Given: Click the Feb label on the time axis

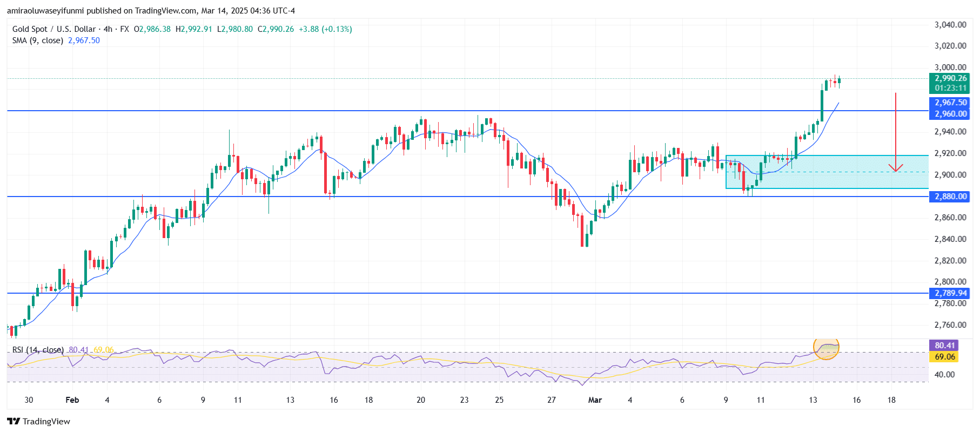Looking at the screenshot, I should [72, 400].
